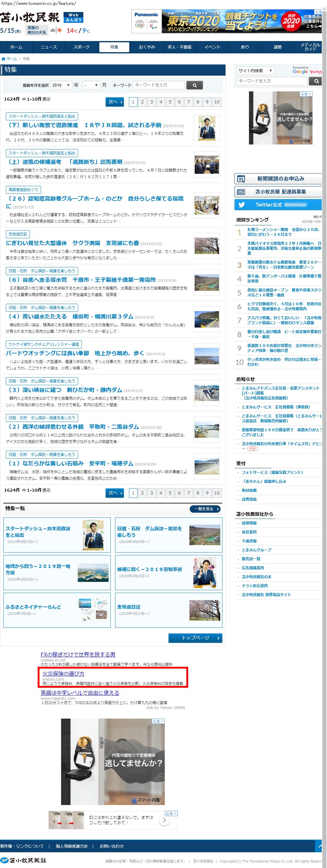Open the Twitter公式 bird banner
The image size is (327, 868).
coord(242,205)
